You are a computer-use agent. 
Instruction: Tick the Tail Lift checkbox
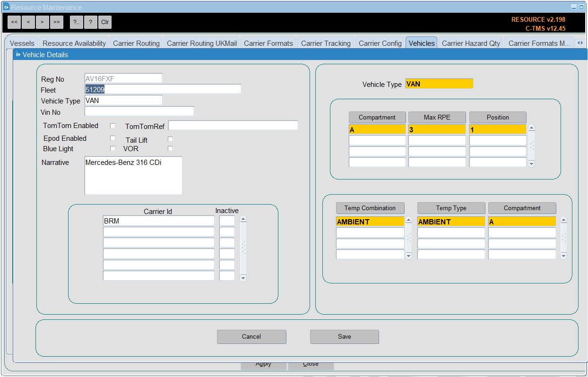pyautogui.click(x=170, y=139)
